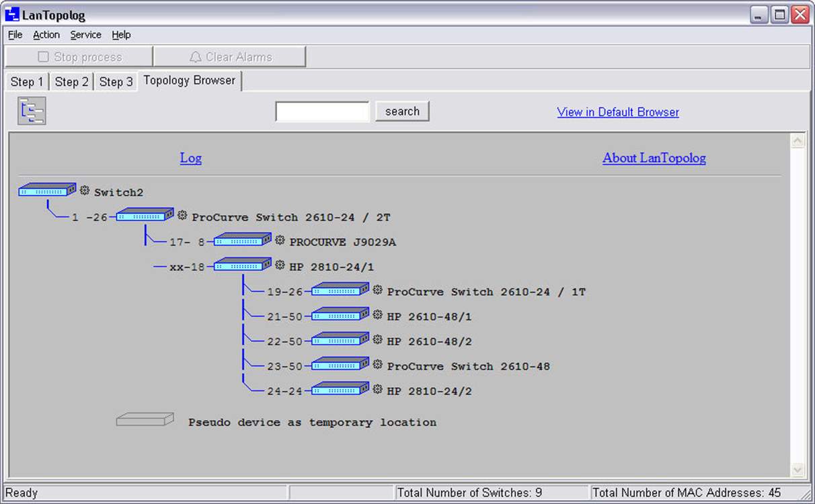Click the HP 2610-48/1 label

(x=430, y=317)
